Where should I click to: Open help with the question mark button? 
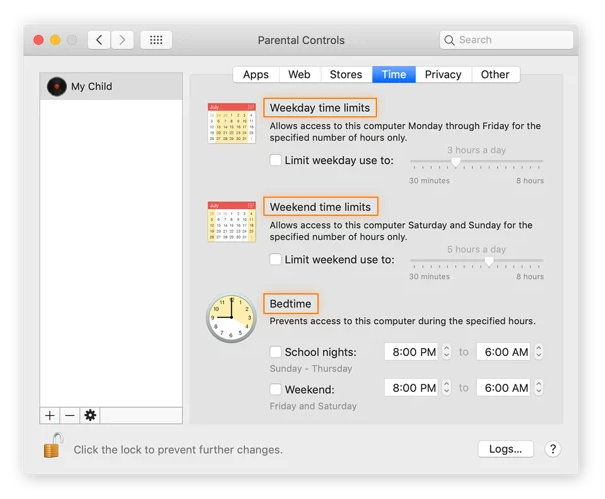[553, 450]
